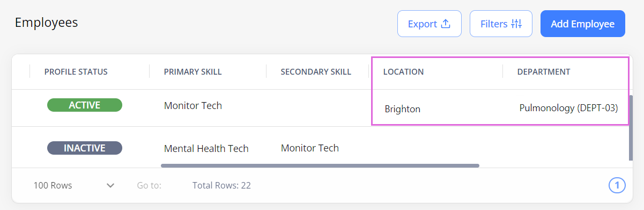Open the 100 Rows dropdown chevron
This screenshot has height=210, width=644.
pos(110,185)
